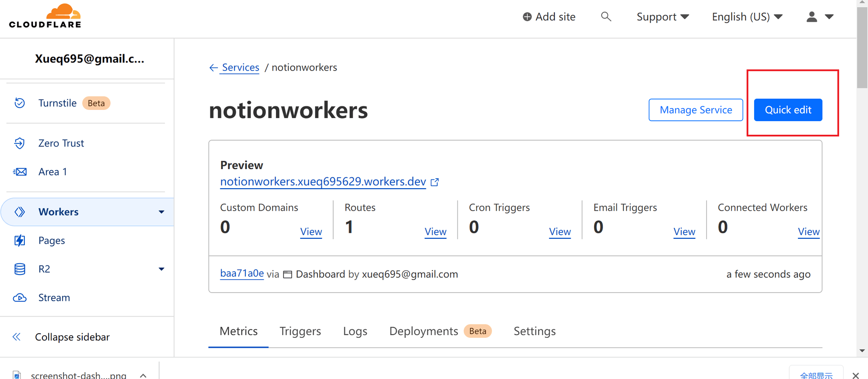Viewport: 868px width, 379px height.
Task: View Routes details
Action: 435,232
